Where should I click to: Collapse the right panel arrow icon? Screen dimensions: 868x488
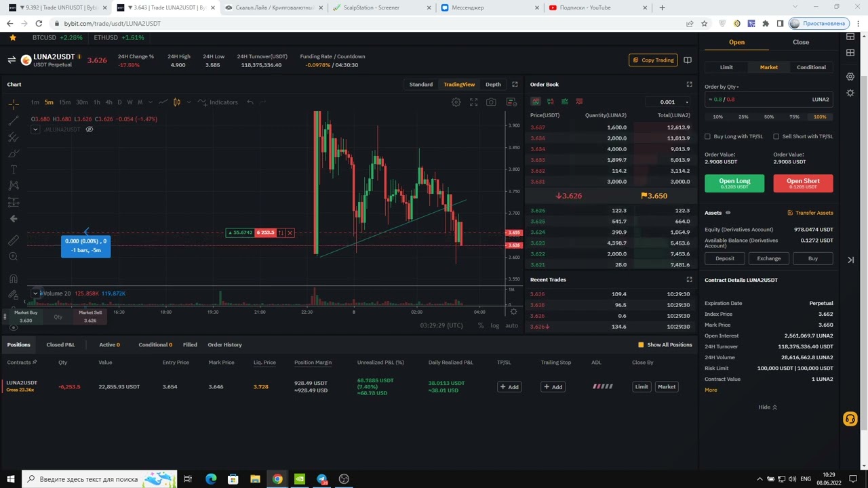[850, 260]
